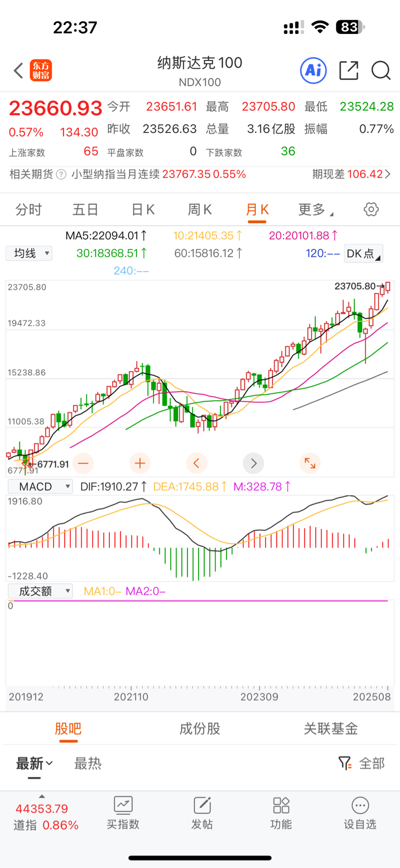Switch to 日K chart tab
Screen dimensions: 400x868
[x=143, y=210]
